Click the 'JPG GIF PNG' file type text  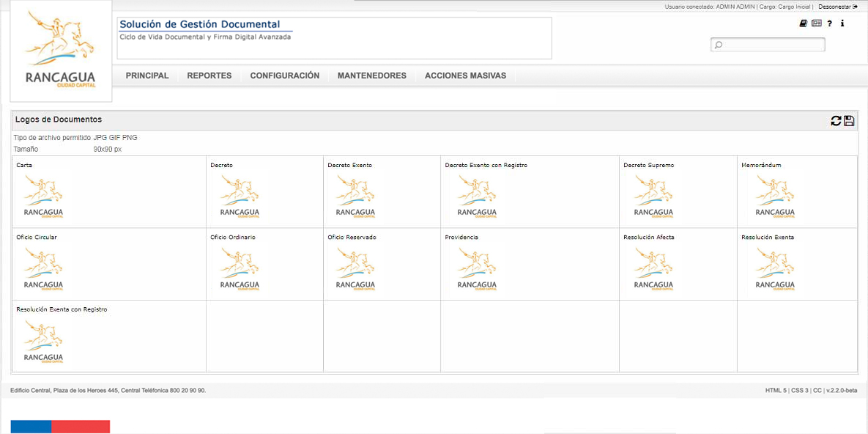[x=115, y=138]
